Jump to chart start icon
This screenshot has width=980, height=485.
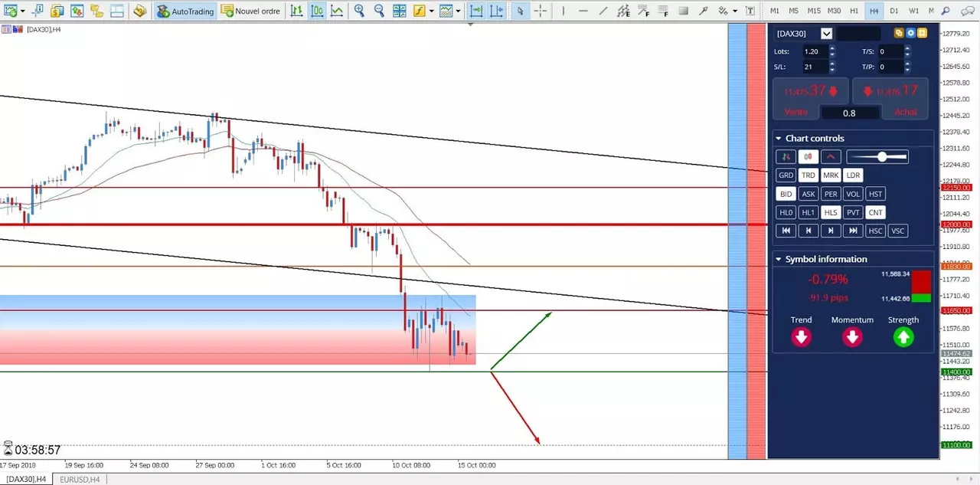click(786, 231)
